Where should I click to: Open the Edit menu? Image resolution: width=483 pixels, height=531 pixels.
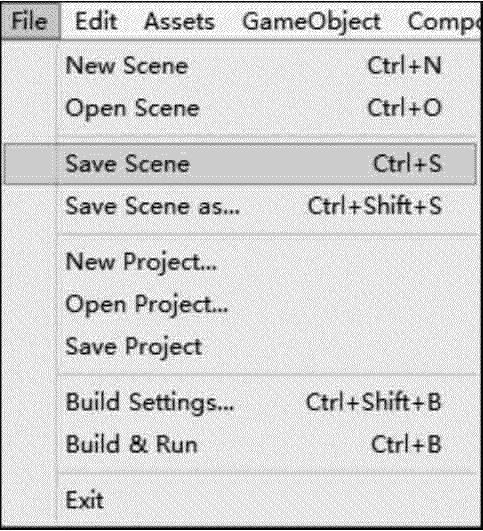click(96, 21)
